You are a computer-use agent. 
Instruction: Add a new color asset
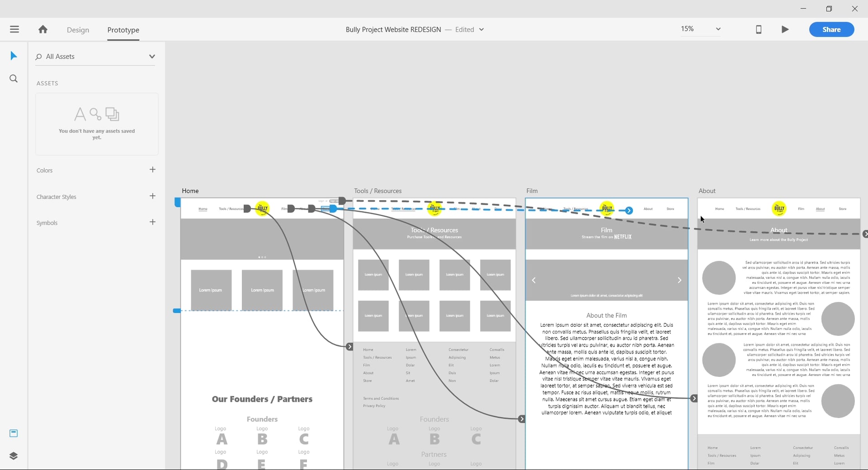coord(152,169)
